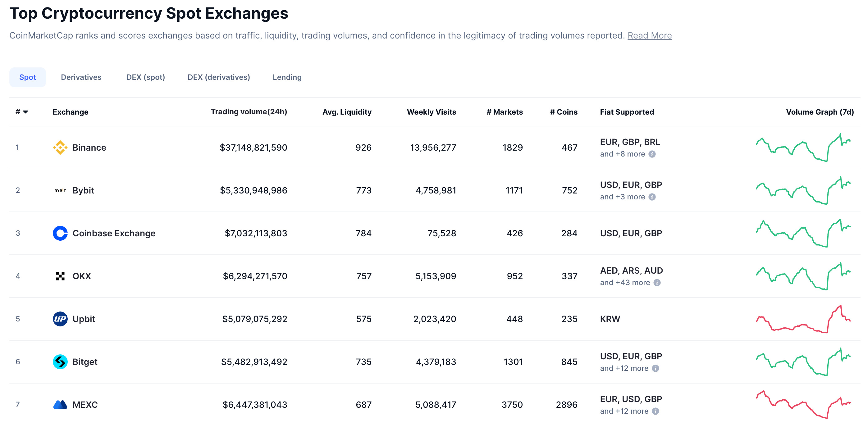
Task: Click info icon beside OKX's +43 more
Action: 657,283
